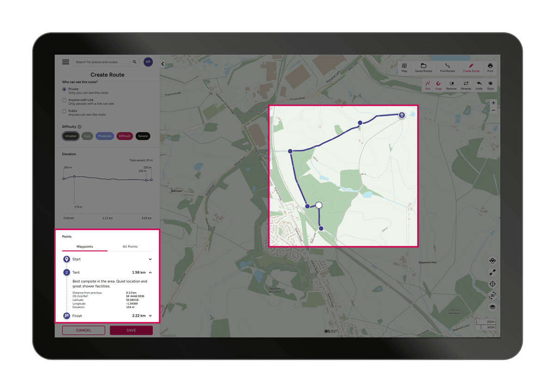Switch to the All Points tab
The width and height of the screenshot is (555, 392).
point(130,246)
